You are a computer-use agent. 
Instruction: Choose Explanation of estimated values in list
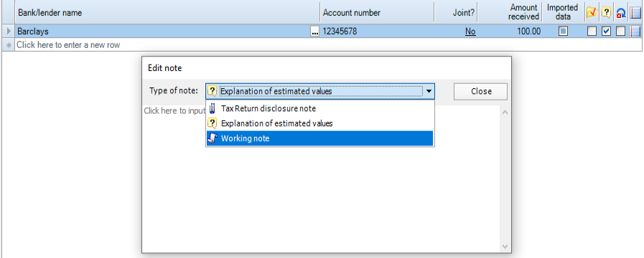pos(320,123)
